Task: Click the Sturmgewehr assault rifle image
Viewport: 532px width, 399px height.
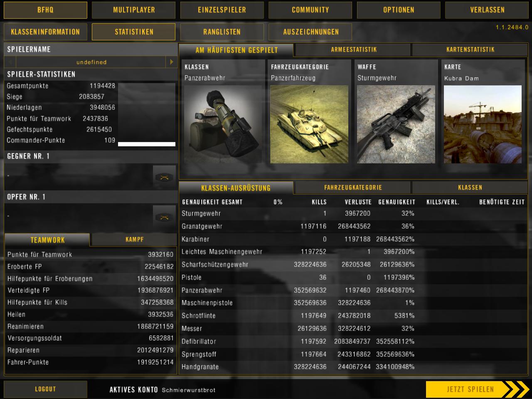Action: (396, 124)
